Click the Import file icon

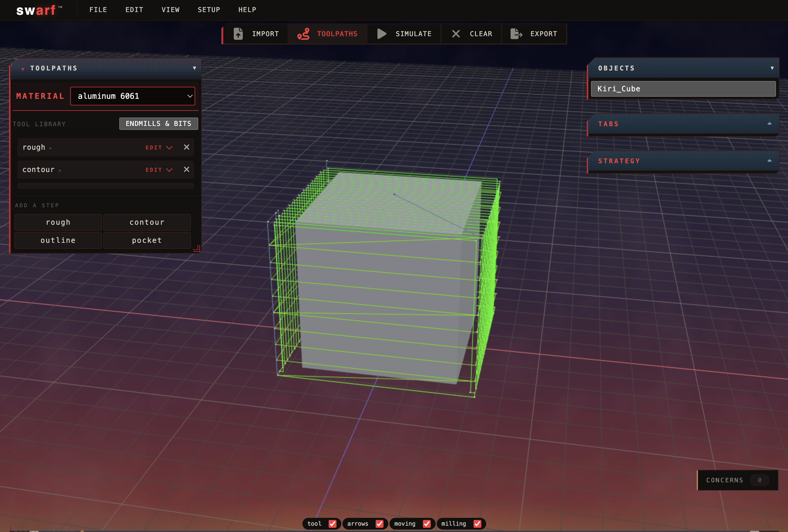tap(238, 34)
